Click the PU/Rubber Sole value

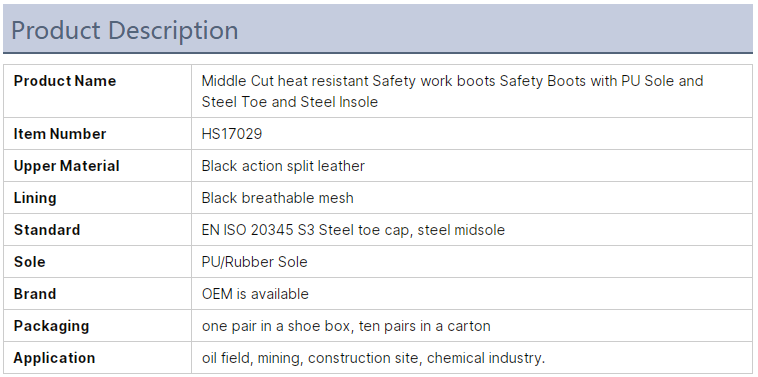coord(254,261)
